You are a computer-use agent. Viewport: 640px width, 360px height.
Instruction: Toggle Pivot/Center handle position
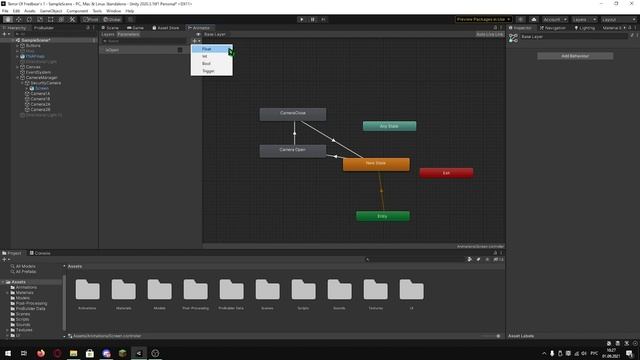coord(91,19)
